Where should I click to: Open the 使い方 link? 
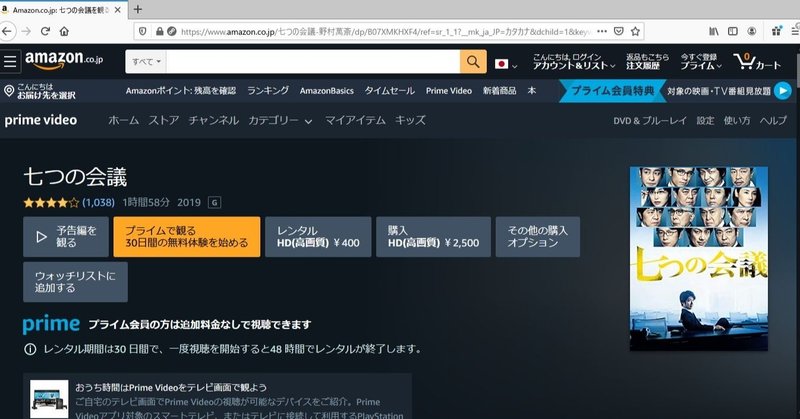click(737, 121)
